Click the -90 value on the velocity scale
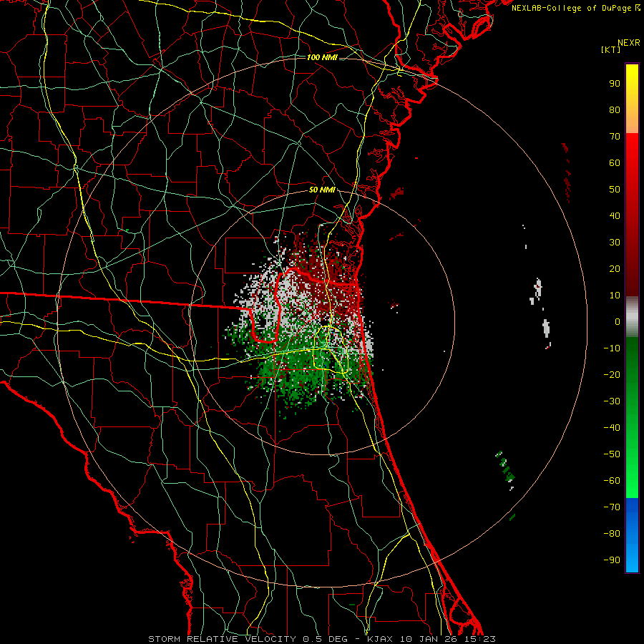 pos(612,560)
